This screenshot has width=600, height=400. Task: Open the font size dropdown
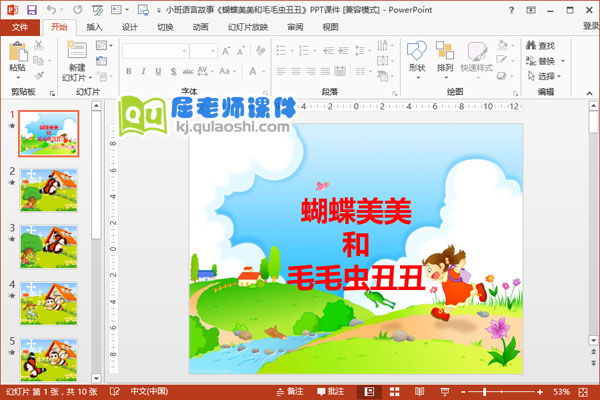213,51
